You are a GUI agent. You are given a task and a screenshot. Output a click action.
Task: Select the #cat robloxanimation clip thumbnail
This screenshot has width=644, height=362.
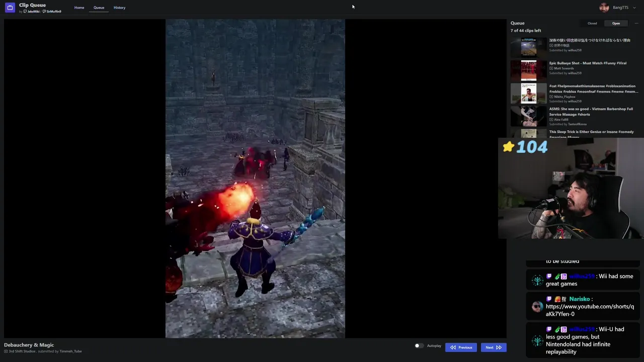coord(528,94)
